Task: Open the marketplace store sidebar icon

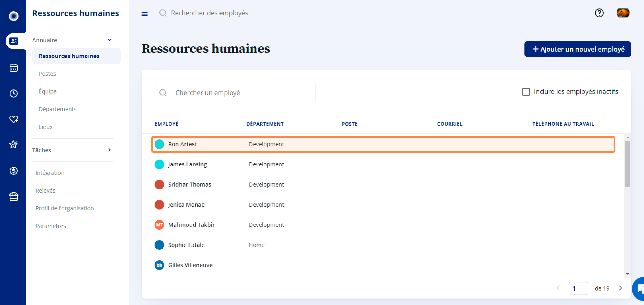Action: (13, 197)
